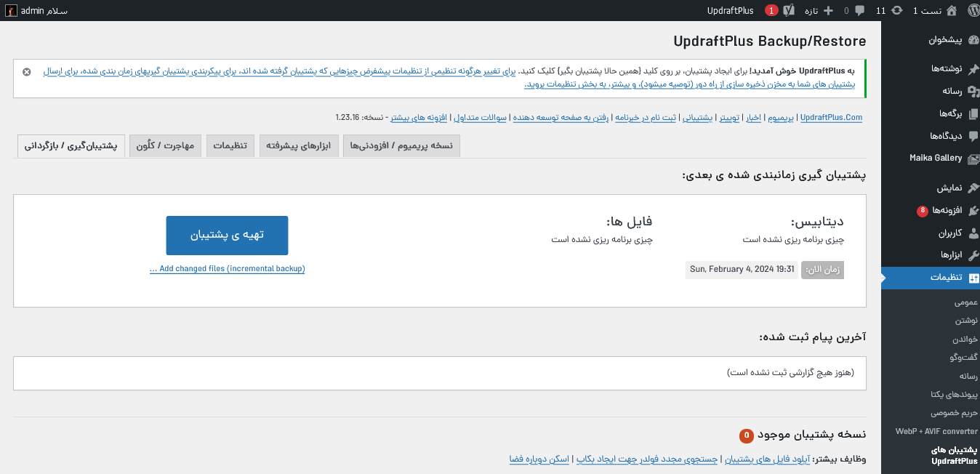Viewport: 980px width, 474px height.
Task: Open the wrench icon for ابزارها
Action: [973, 255]
